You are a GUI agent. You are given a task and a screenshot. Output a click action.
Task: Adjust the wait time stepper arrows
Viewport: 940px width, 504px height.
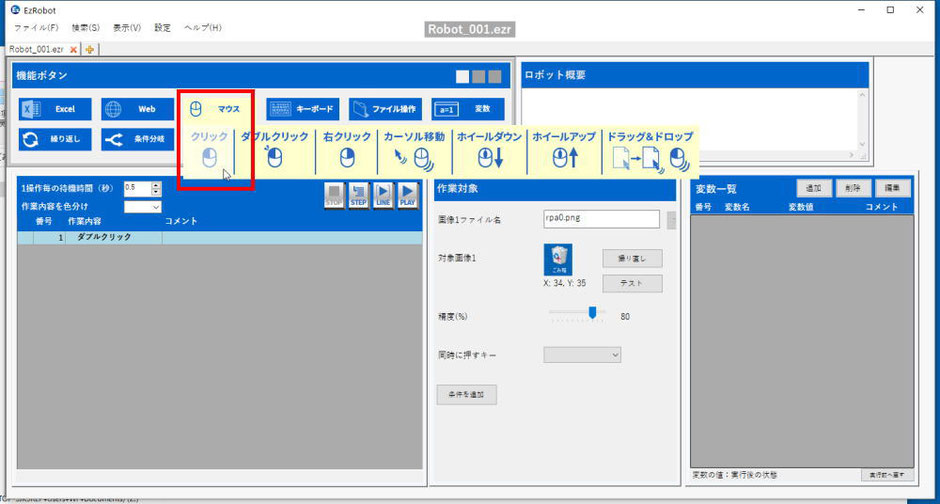[156, 189]
